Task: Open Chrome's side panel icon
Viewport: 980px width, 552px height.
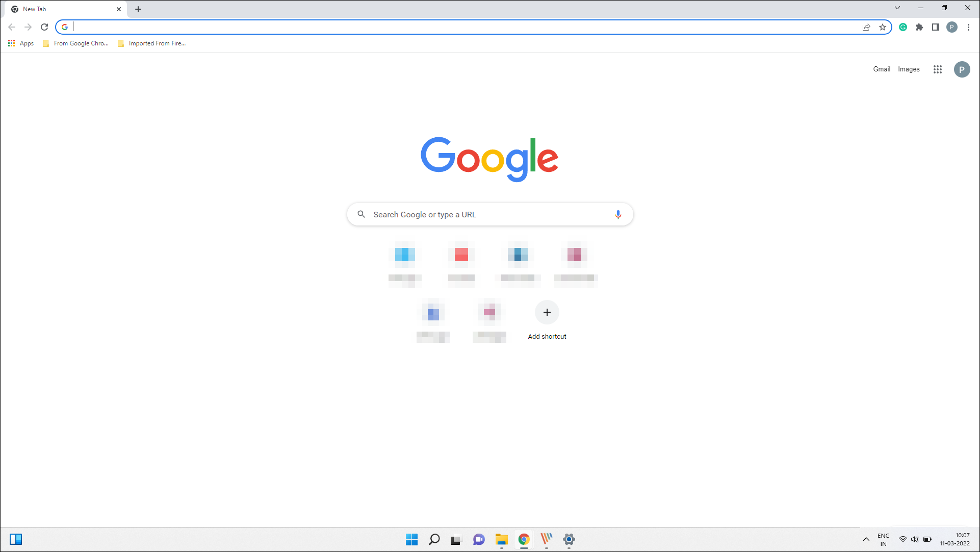Action: [x=936, y=27]
